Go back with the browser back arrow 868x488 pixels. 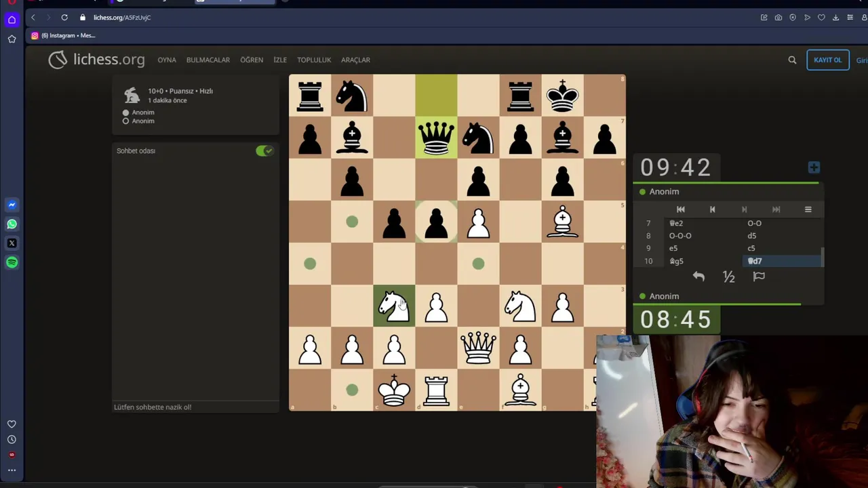click(x=33, y=18)
